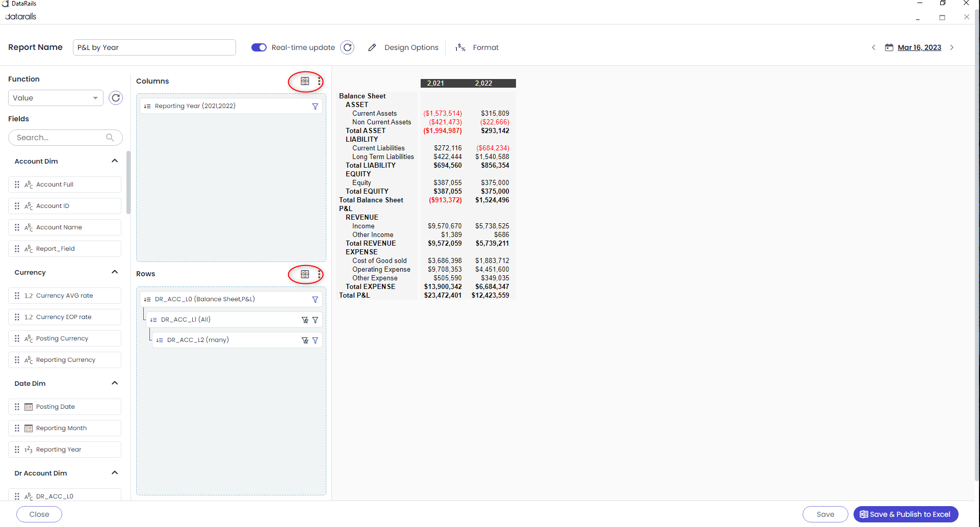Open the three-dot menu in Rows header
Image resolution: width=980 pixels, height=527 pixels.
(319, 274)
